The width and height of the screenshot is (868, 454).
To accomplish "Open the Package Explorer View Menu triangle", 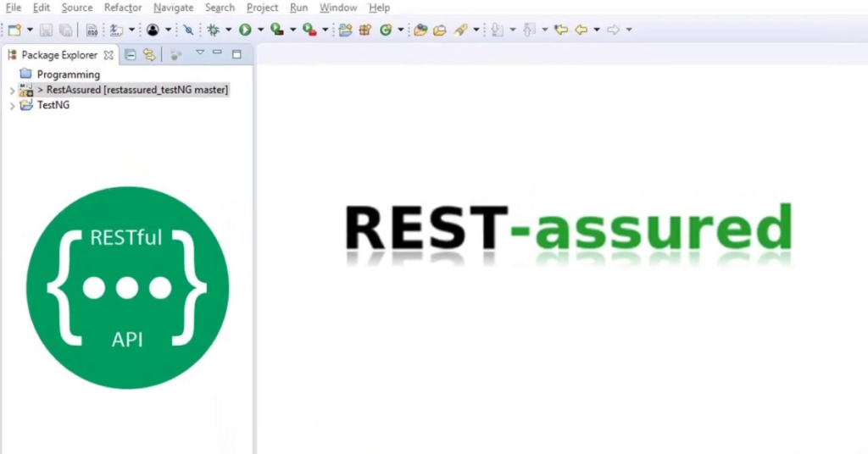I will click(x=200, y=53).
